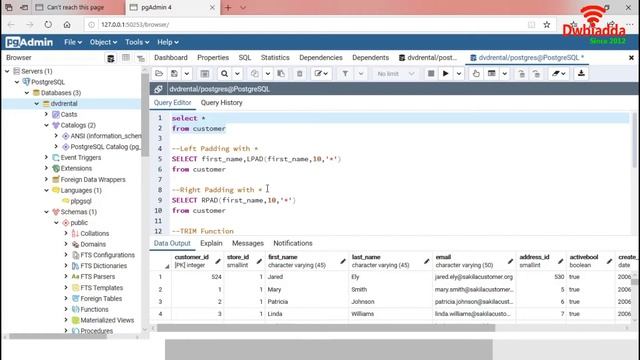Image resolution: width=640 pixels, height=360 pixels.
Task: Click cell containing Patricia
Action: click(306, 302)
